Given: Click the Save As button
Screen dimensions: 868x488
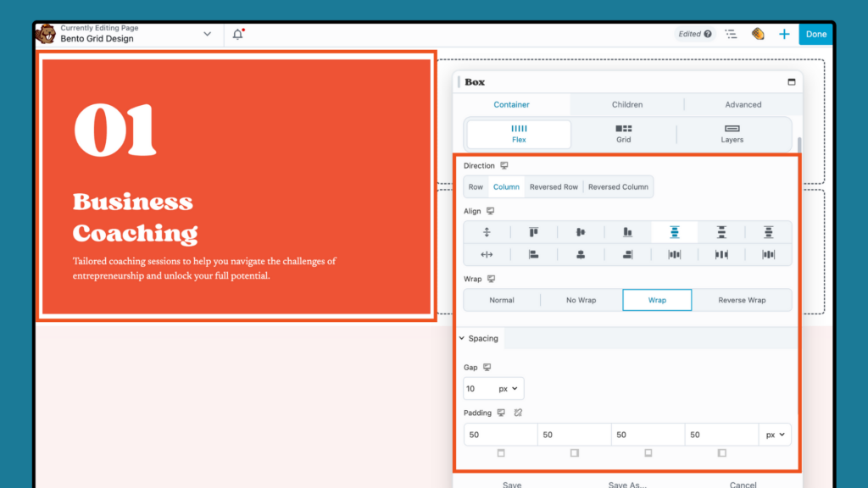Looking at the screenshot, I should coord(627,483).
